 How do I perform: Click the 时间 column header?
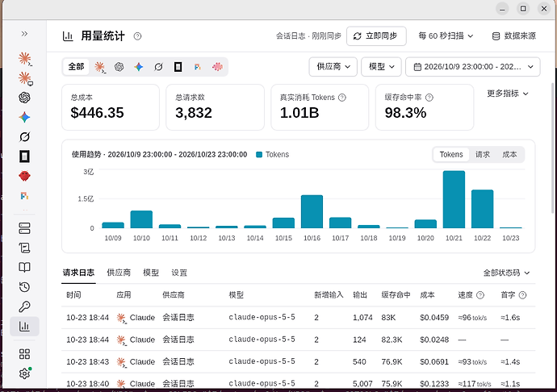click(x=73, y=295)
